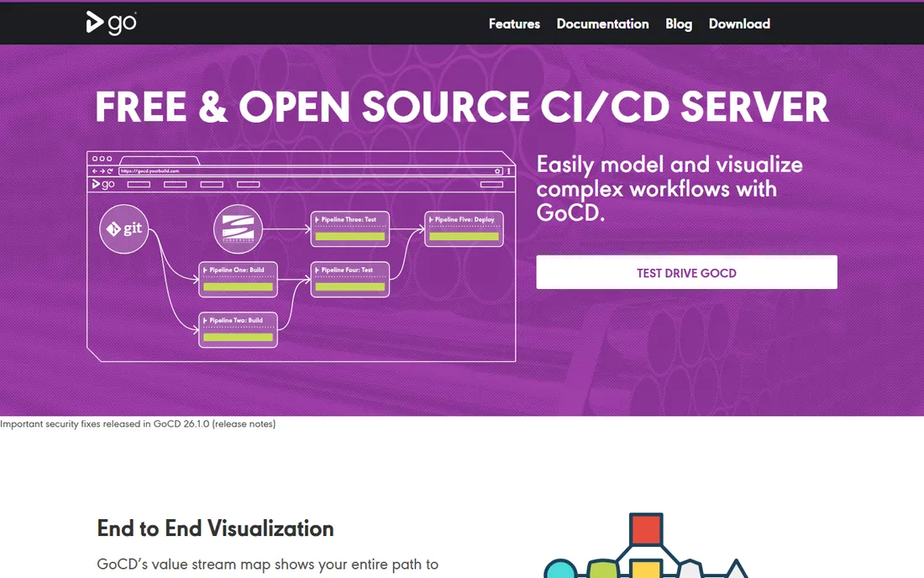Screen dimensions: 924x578
Task: Click the 'Pipeline One: Build' box in illustration
Action: point(238,279)
